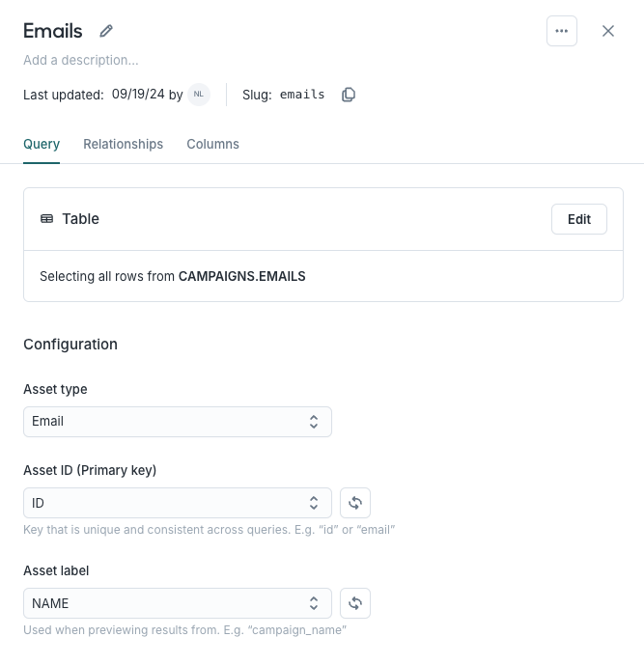The height and width of the screenshot is (665, 644).
Task: Expand the Asset label NAME dropdown
Action: (178, 603)
